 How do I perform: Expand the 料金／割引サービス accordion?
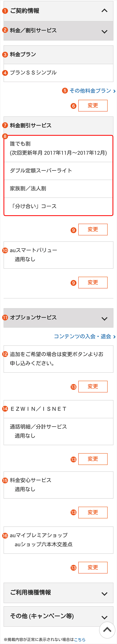(58, 31)
